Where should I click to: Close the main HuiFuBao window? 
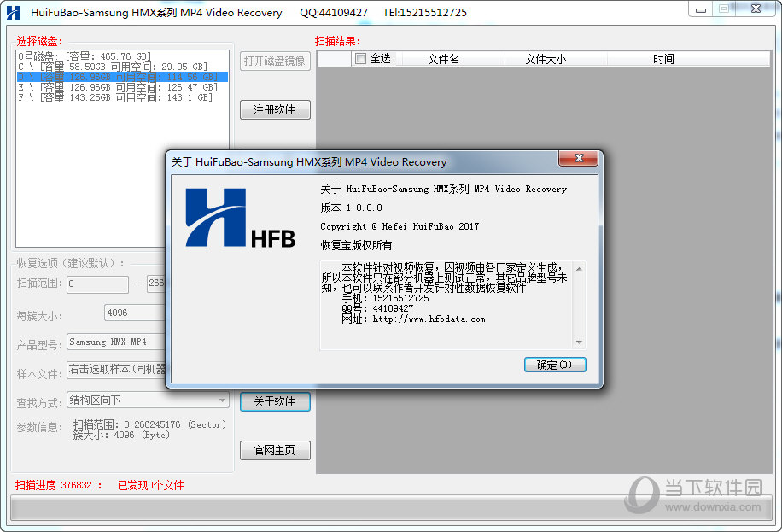(x=756, y=9)
